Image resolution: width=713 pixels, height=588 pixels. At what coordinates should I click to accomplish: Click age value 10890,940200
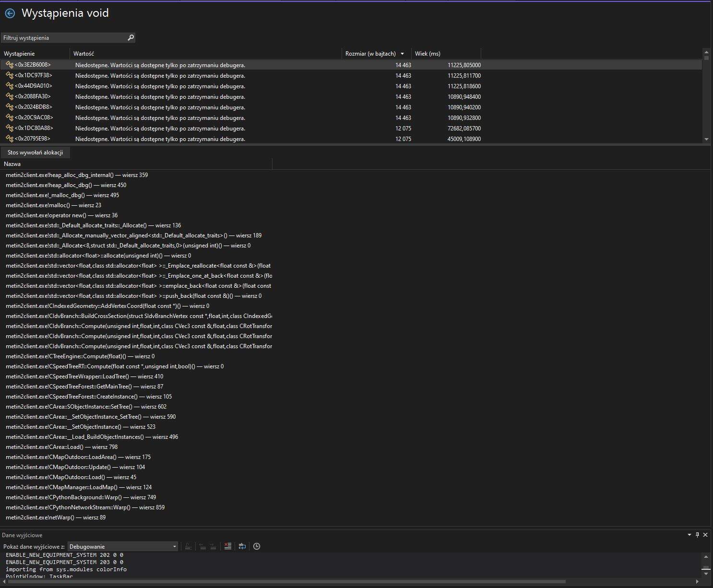(x=464, y=107)
